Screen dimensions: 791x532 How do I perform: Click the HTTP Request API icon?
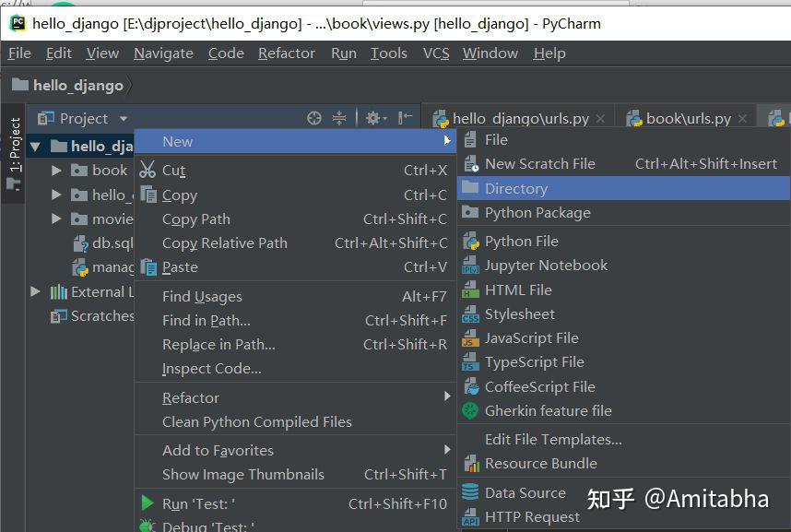tap(470, 517)
